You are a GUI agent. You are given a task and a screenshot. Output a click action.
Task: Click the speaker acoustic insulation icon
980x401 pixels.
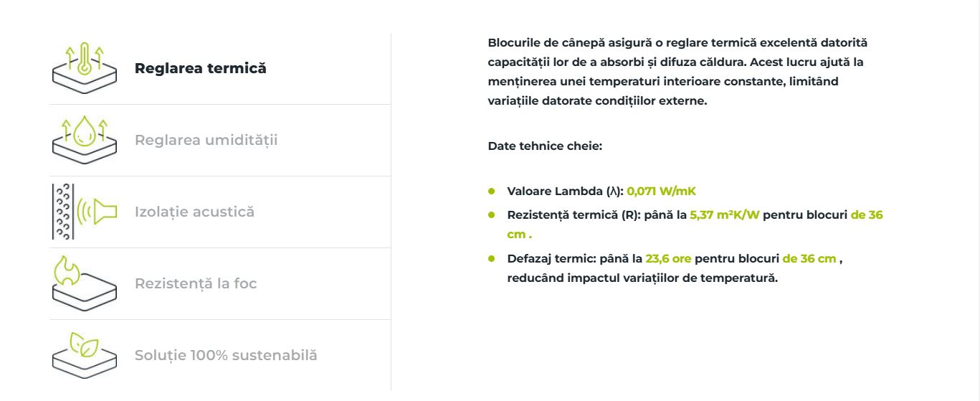point(85,211)
